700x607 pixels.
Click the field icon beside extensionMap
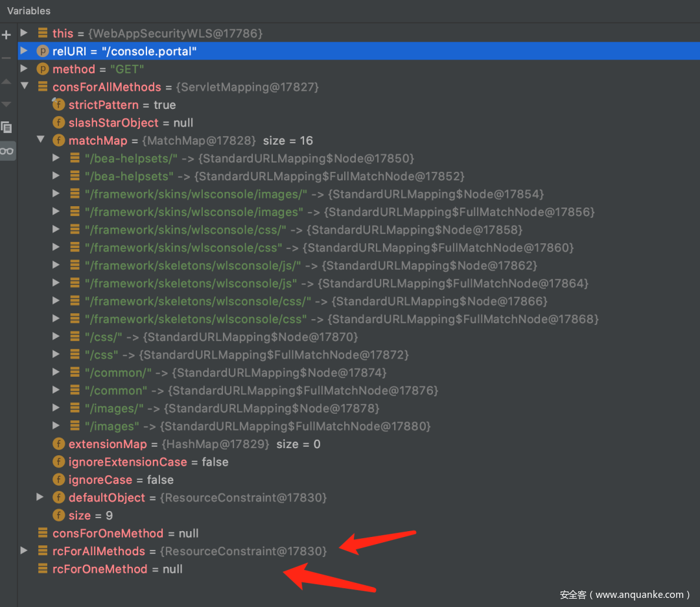[x=58, y=444]
